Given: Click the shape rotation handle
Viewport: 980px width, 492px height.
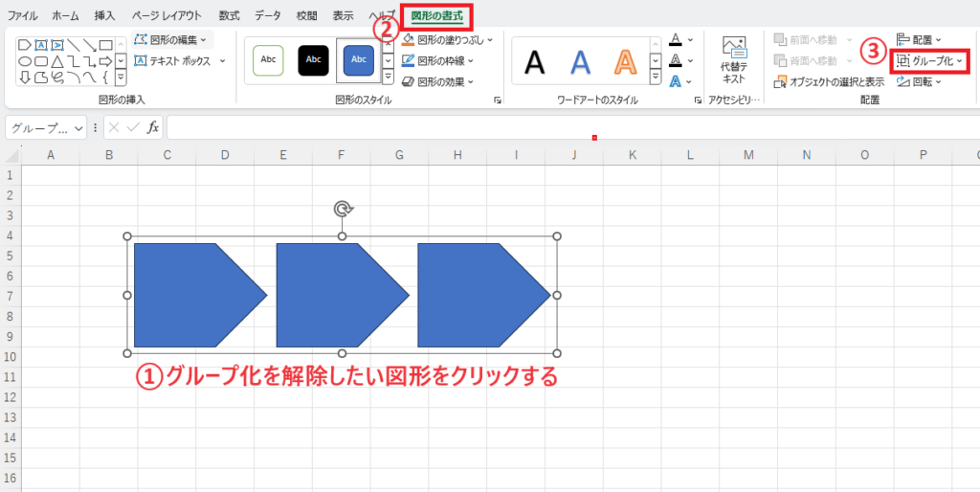Looking at the screenshot, I should [342, 209].
